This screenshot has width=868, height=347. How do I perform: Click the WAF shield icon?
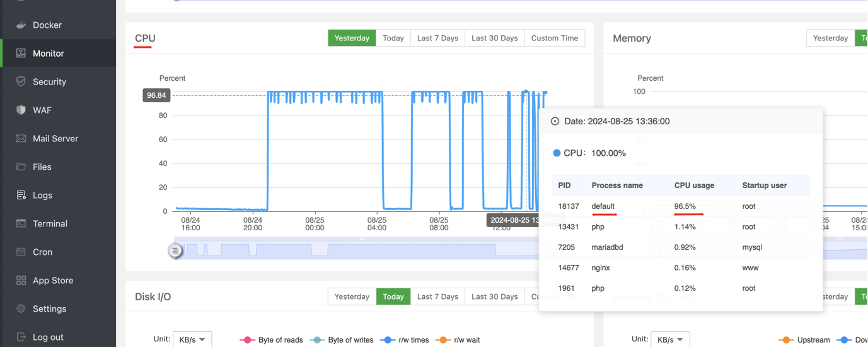(21, 110)
